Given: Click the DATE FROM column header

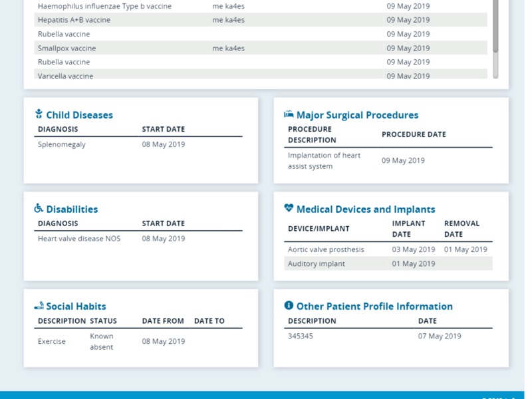Looking at the screenshot, I should [163, 321].
